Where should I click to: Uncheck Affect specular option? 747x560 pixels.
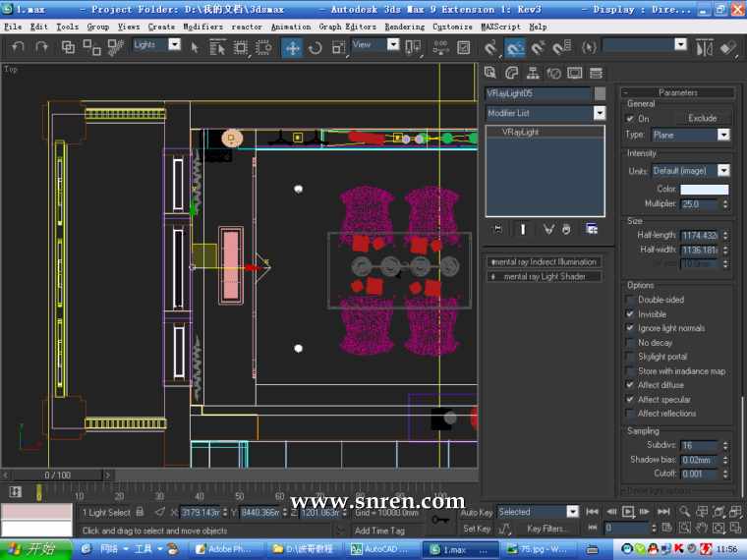tap(631, 400)
